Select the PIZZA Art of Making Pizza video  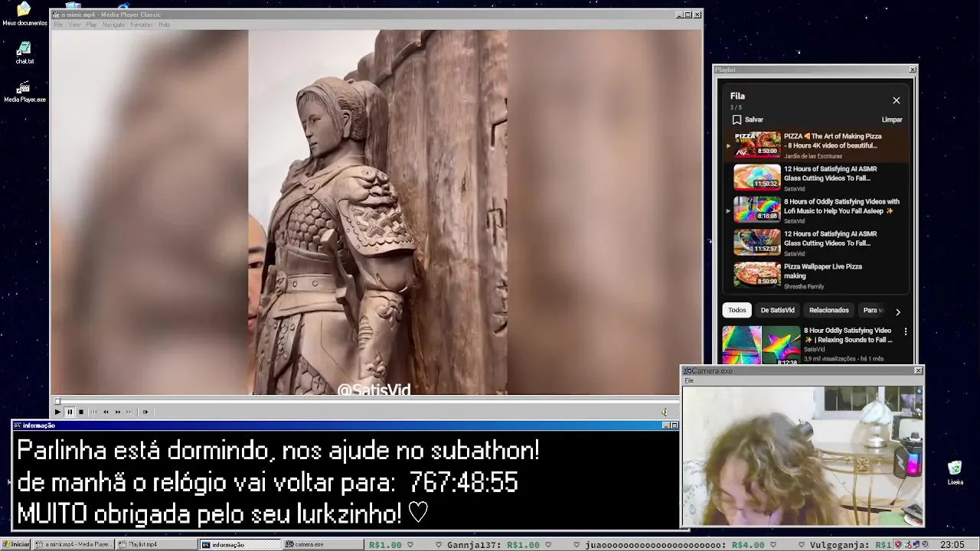pyautogui.click(x=817, y=145)
